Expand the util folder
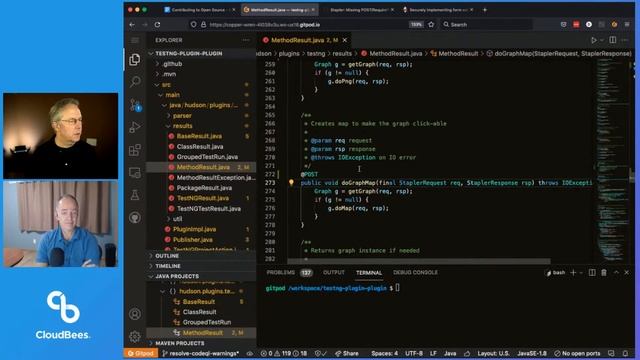Image resolution: width=640 pixels, height=360 pixels. 178,219
